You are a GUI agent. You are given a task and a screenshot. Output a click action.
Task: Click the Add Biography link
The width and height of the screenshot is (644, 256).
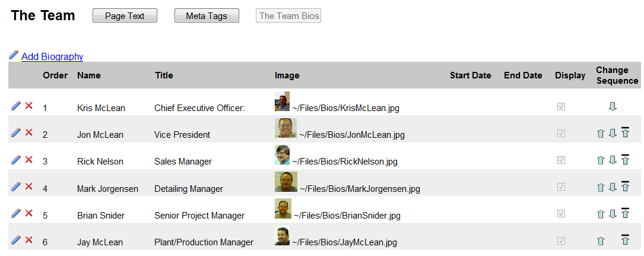pos(52,57)
